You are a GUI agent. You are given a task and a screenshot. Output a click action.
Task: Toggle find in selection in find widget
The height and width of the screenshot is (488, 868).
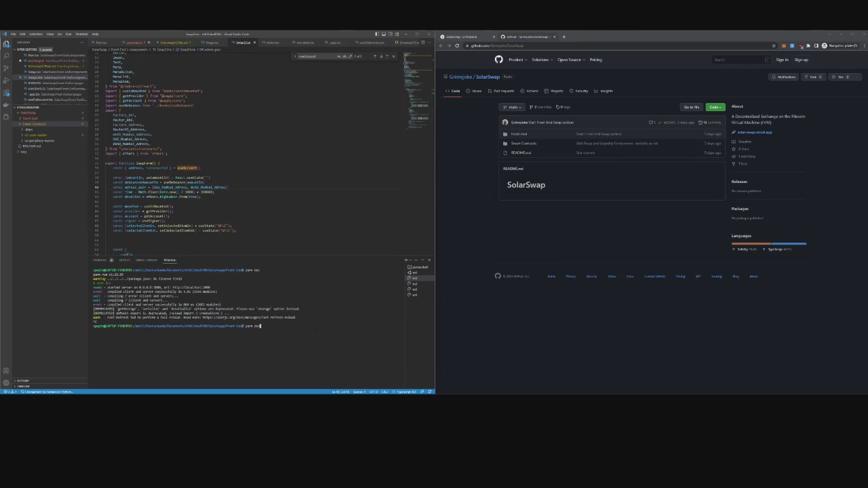coord(387,56)
